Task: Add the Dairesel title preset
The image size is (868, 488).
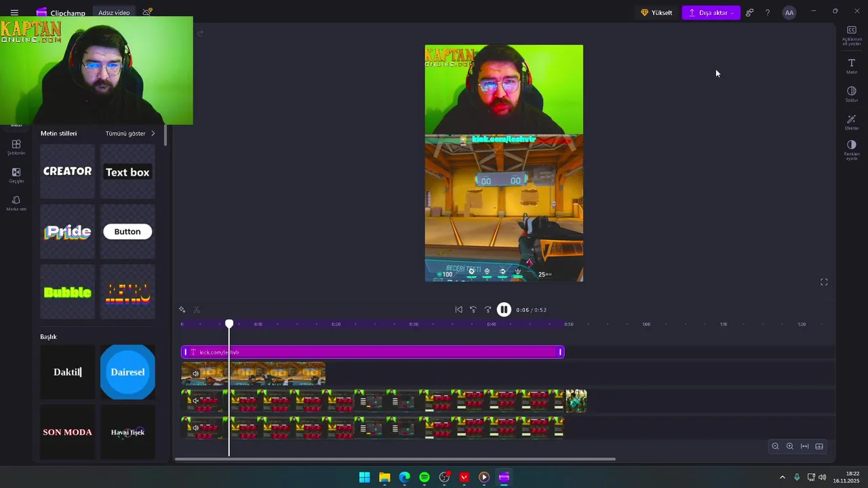Action: click(x=127, y=372)
